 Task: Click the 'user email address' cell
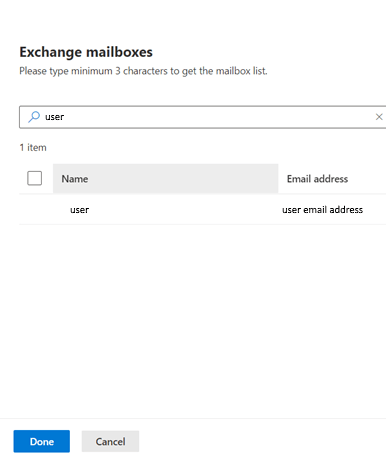pos(322,210)
